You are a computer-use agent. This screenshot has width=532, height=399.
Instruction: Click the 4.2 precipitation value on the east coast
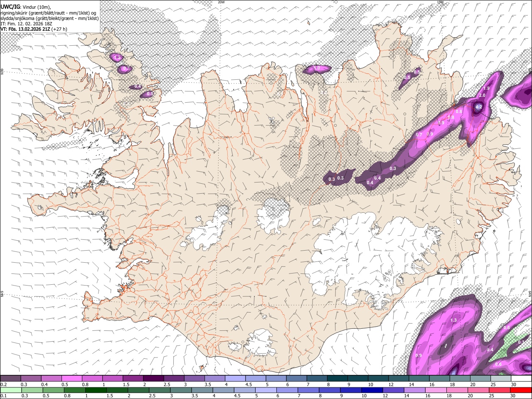click(x=478, y=107)
